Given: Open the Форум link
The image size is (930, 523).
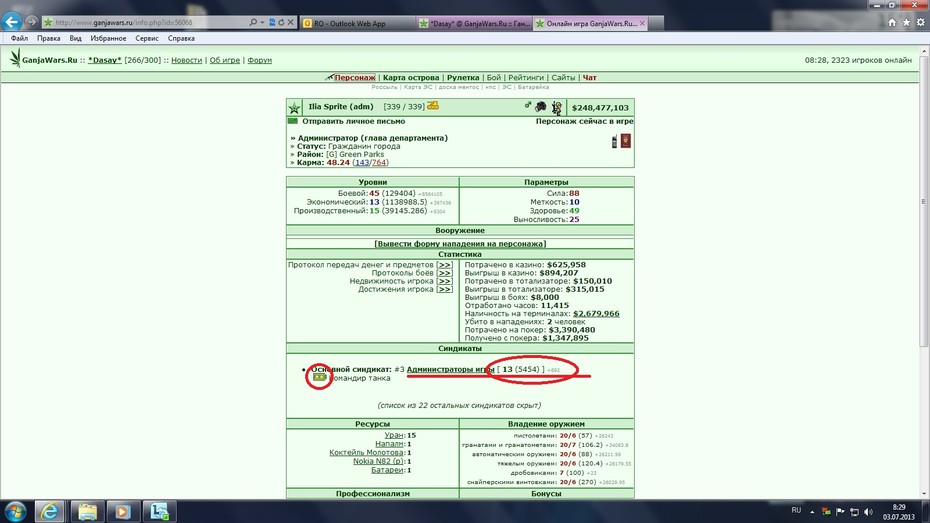Looking at the screenshot, I should coord(259,60).
